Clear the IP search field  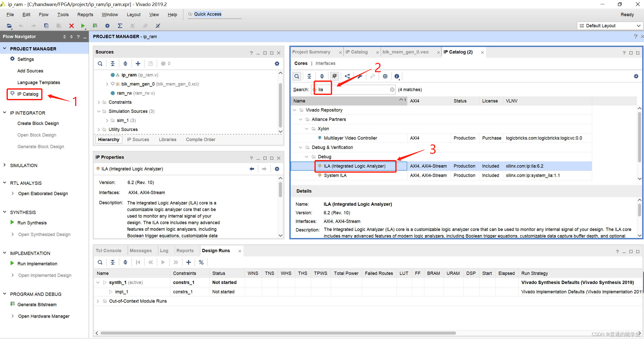point(392,90)
